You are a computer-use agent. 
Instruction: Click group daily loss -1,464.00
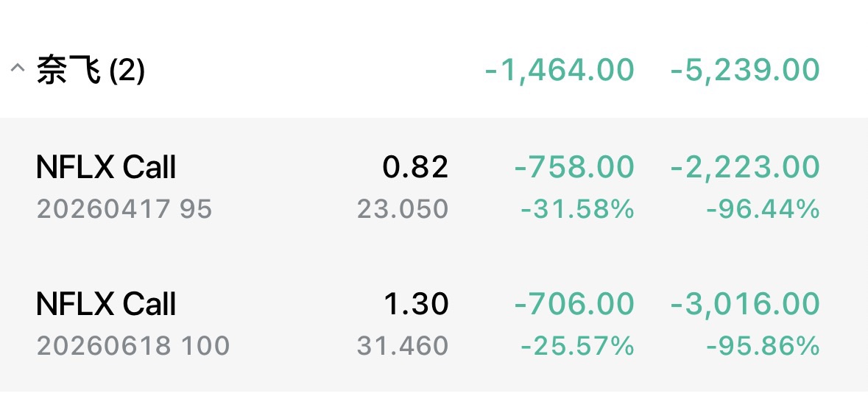(560, 71)
